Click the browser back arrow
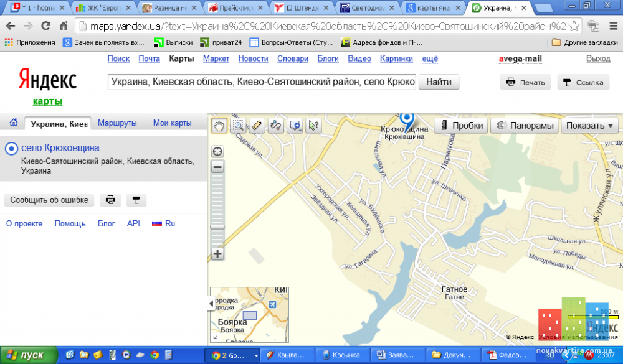The image size is (623, 364). tap(11, 26)
